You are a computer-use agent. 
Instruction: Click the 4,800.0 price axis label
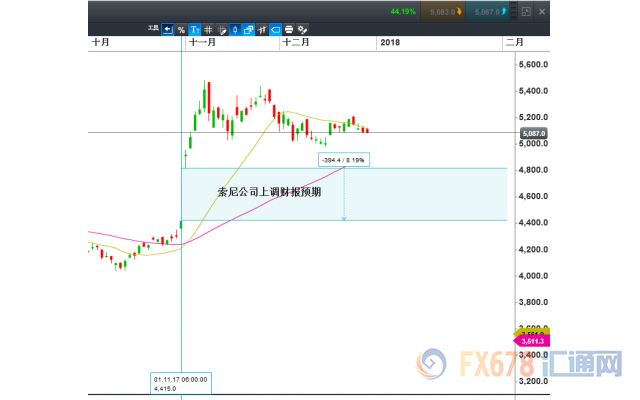coord(533,170)
